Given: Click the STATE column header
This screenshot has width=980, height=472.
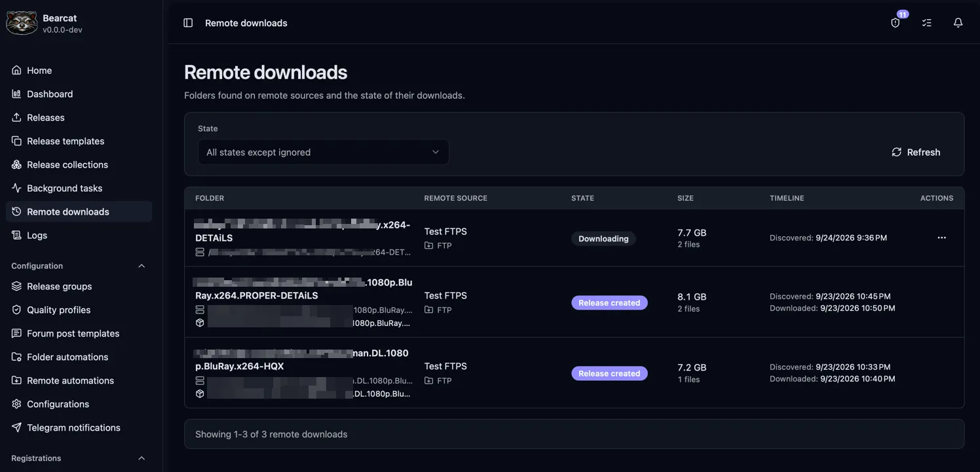Looking at the screenshot, I should [x=582, y=198].
